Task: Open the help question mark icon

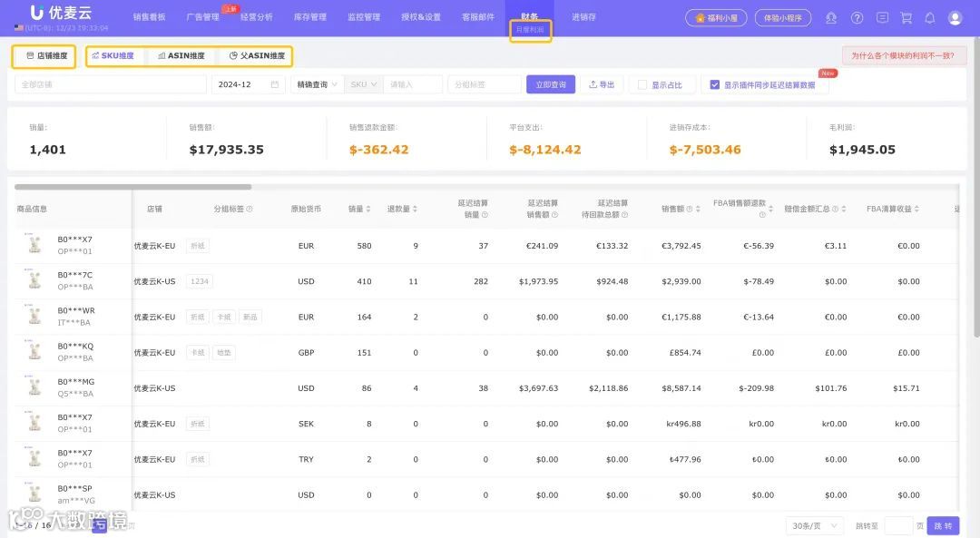Action: pos(857,18)
